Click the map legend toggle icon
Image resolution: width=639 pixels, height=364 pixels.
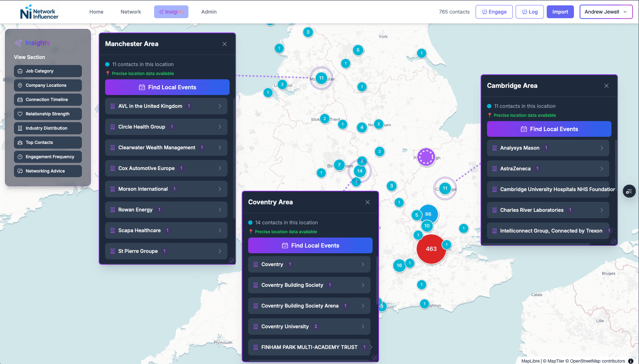point(629,191)
